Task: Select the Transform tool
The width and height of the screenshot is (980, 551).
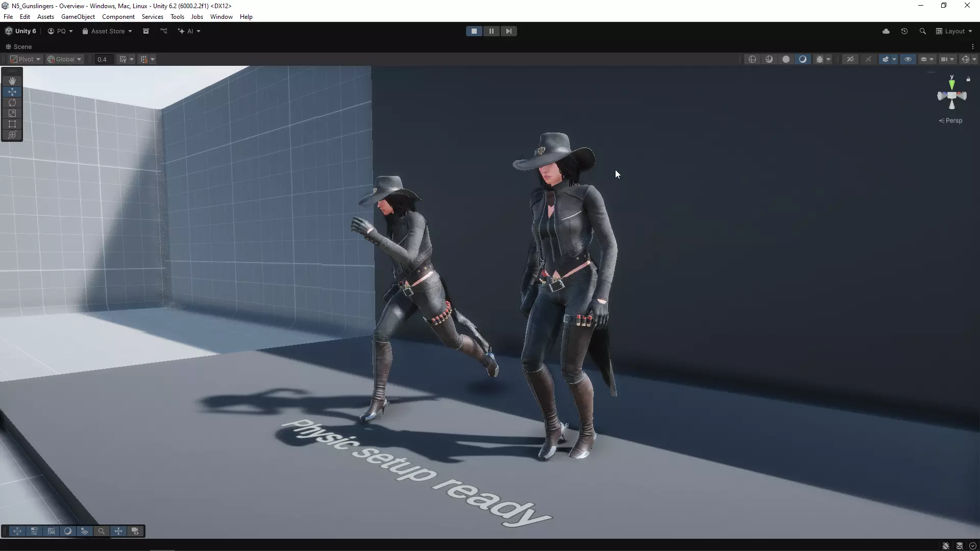Action: (12, 135)
